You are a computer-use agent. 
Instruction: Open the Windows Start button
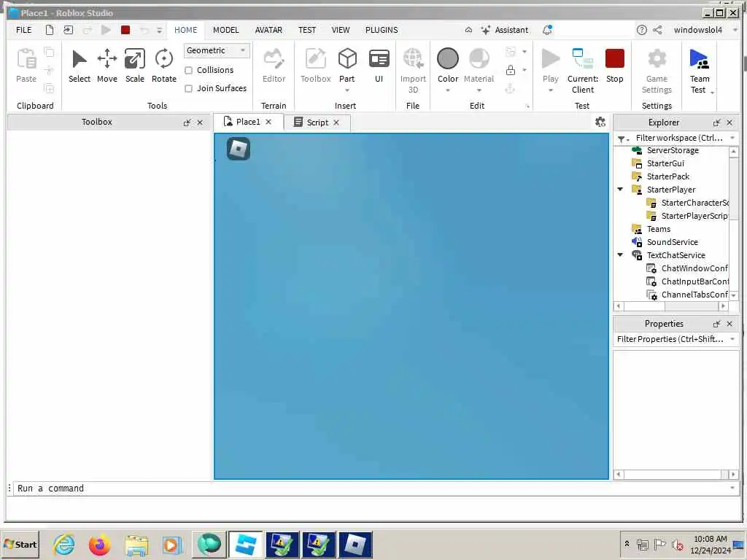[20, 544]
